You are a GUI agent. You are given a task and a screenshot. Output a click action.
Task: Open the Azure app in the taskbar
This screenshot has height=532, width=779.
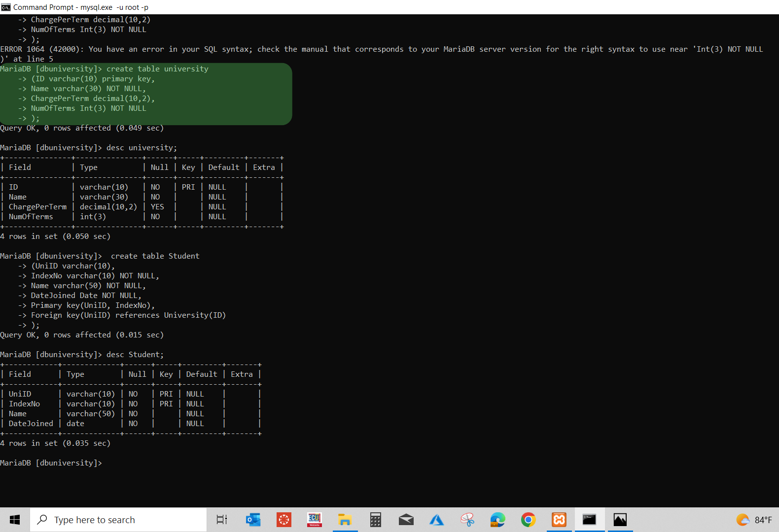(437, 520)
